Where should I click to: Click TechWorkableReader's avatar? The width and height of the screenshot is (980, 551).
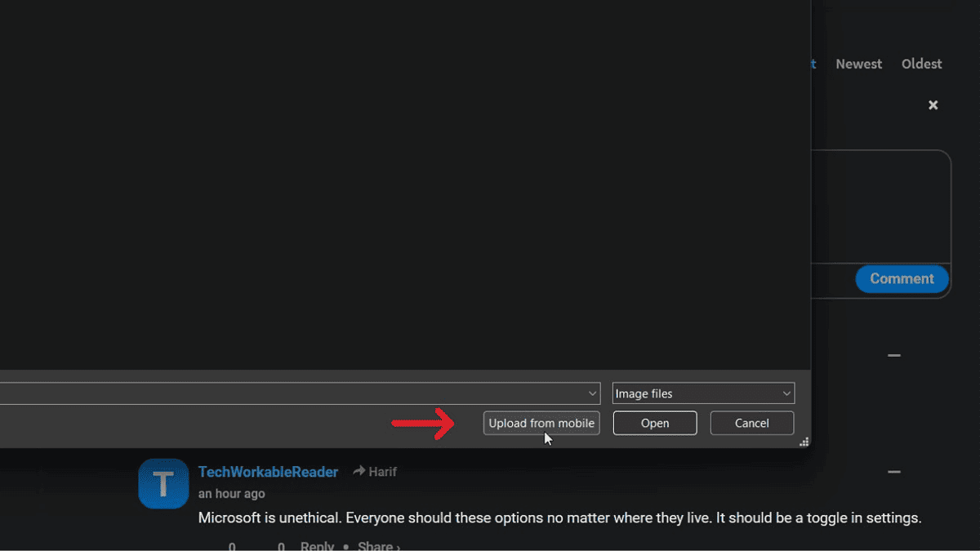(163, 483)
